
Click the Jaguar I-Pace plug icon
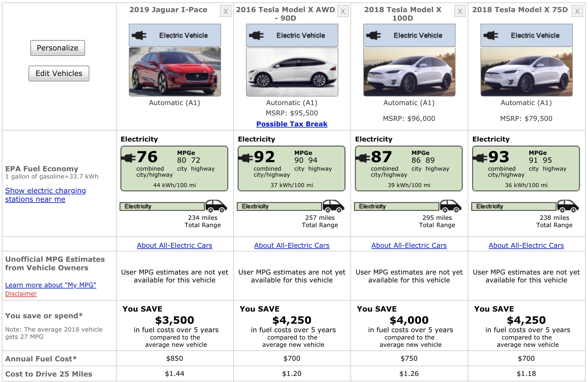pyautogui.click(x=139, y=36)
